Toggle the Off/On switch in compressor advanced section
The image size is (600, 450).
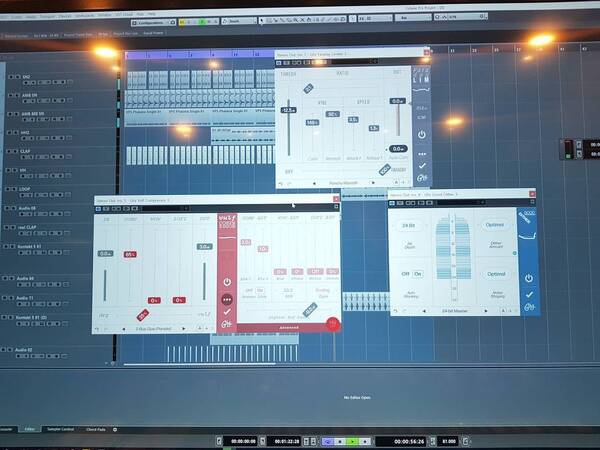pos(254,290)
